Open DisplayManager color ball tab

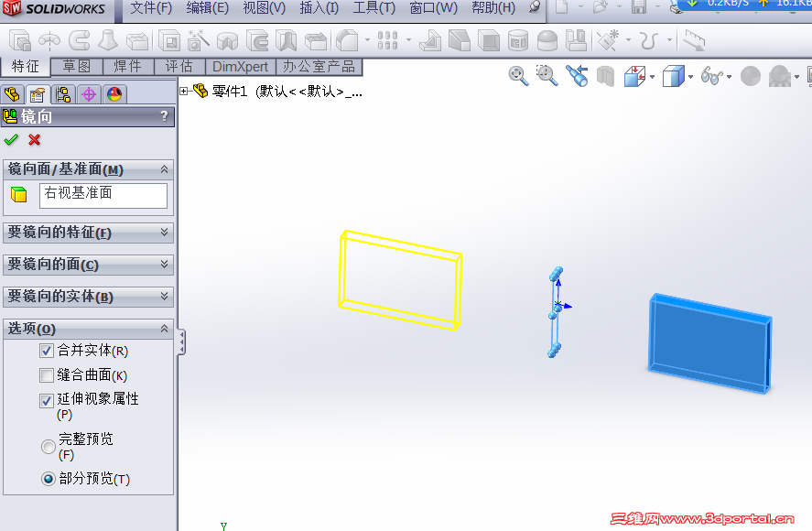[114, 94]
